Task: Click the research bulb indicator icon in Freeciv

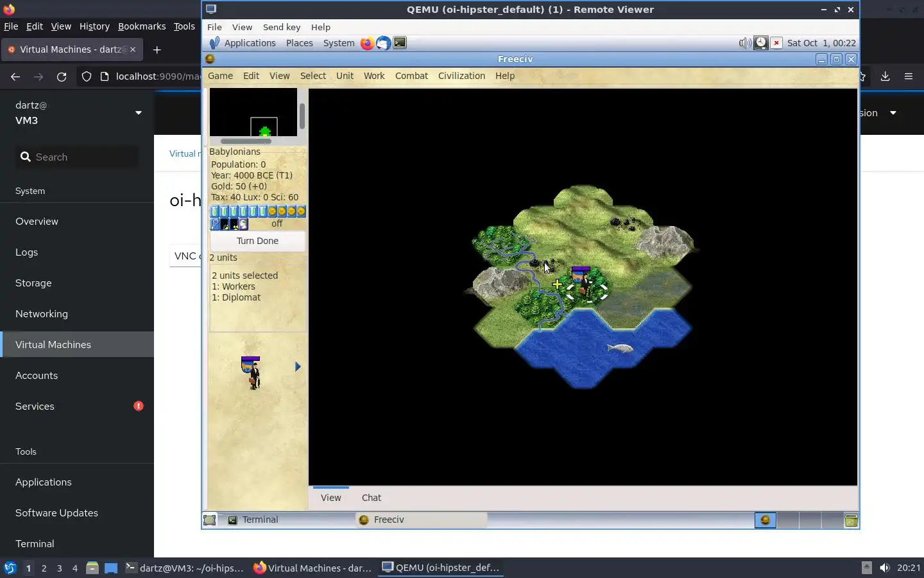Action: pyautogui.click(x=215, y=224)
